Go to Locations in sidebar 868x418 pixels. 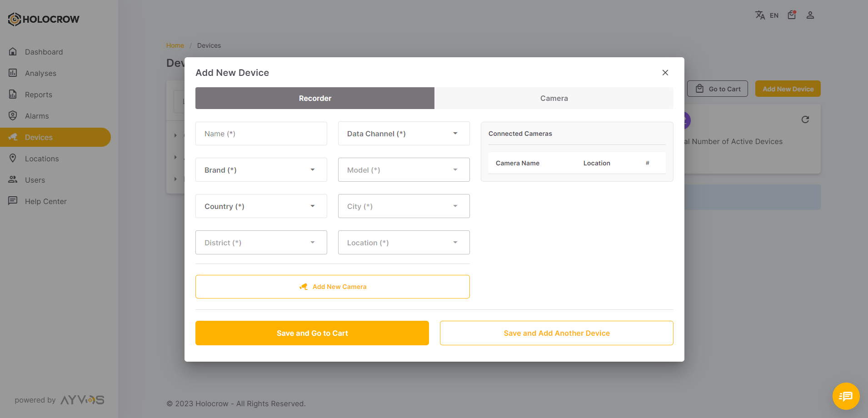(x=42, y=159)
